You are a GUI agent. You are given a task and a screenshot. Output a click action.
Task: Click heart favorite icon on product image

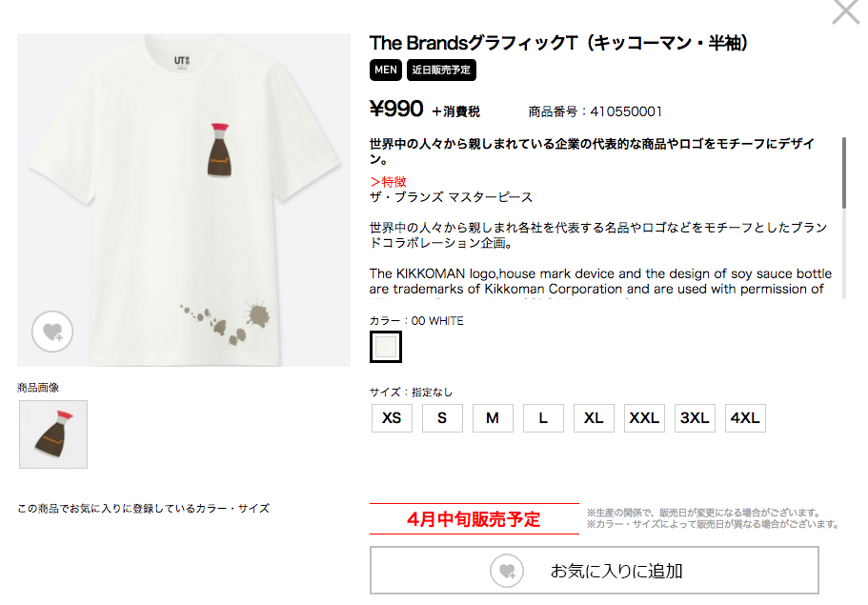pos(52,332)
